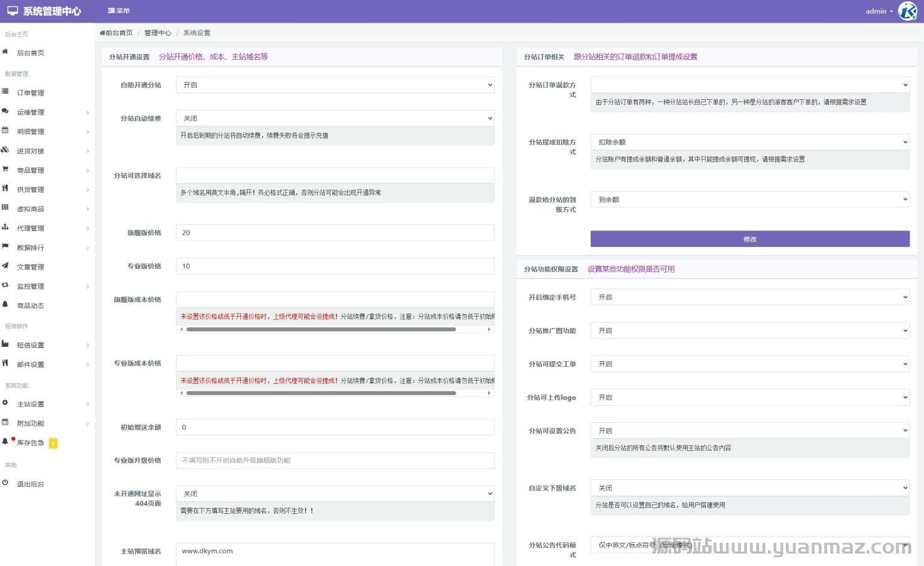
Task: Open the 开启绑定手机号 dropdown
Action: point(750,297)
